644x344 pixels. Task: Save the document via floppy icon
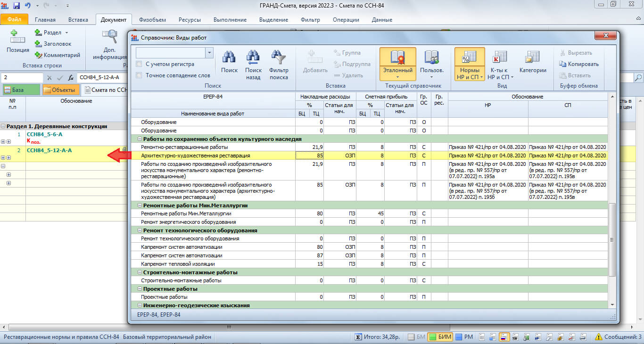tap(17, 6)
